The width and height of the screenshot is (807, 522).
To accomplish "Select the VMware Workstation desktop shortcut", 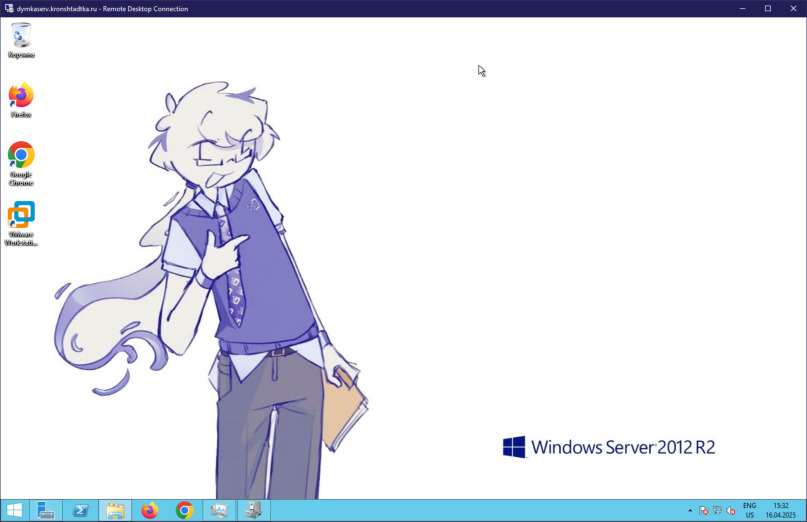I will pyautogui.click(x=21, y=223).
